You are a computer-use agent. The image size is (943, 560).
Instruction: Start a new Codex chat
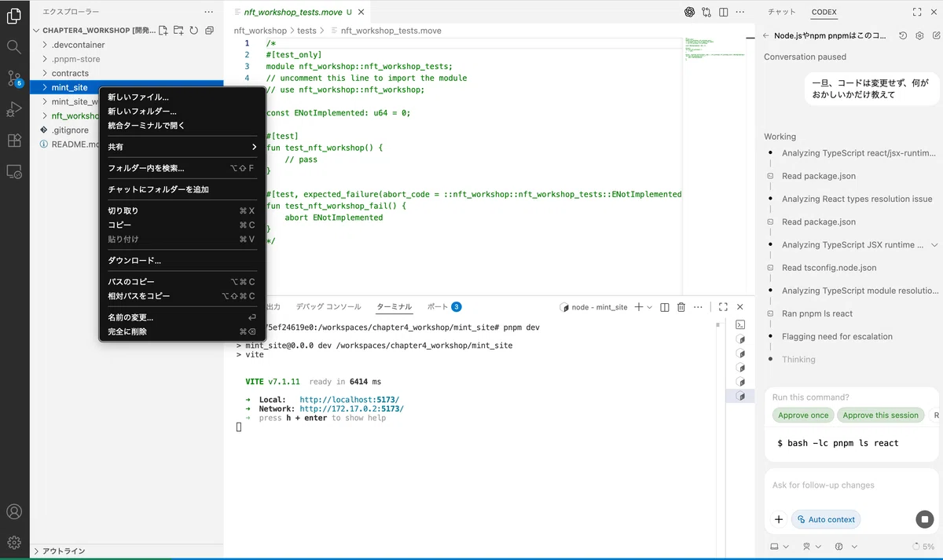(x=936, y=35)
